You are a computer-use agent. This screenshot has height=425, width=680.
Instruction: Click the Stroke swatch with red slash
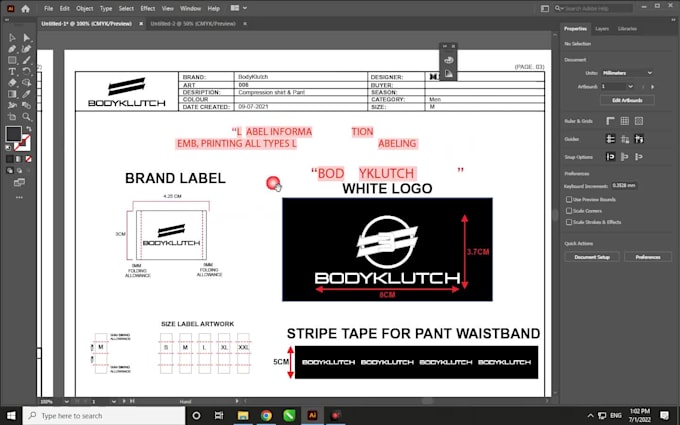pos(24,144)
